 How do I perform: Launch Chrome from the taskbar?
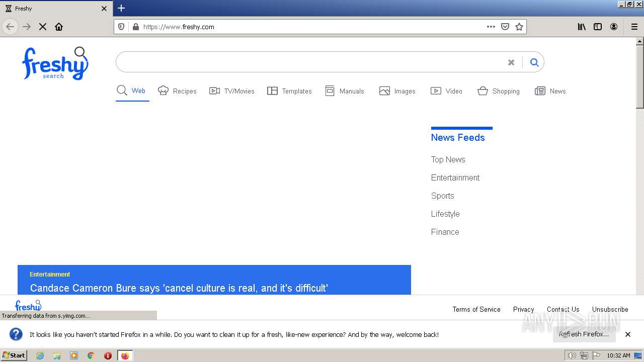pos(91,355)
